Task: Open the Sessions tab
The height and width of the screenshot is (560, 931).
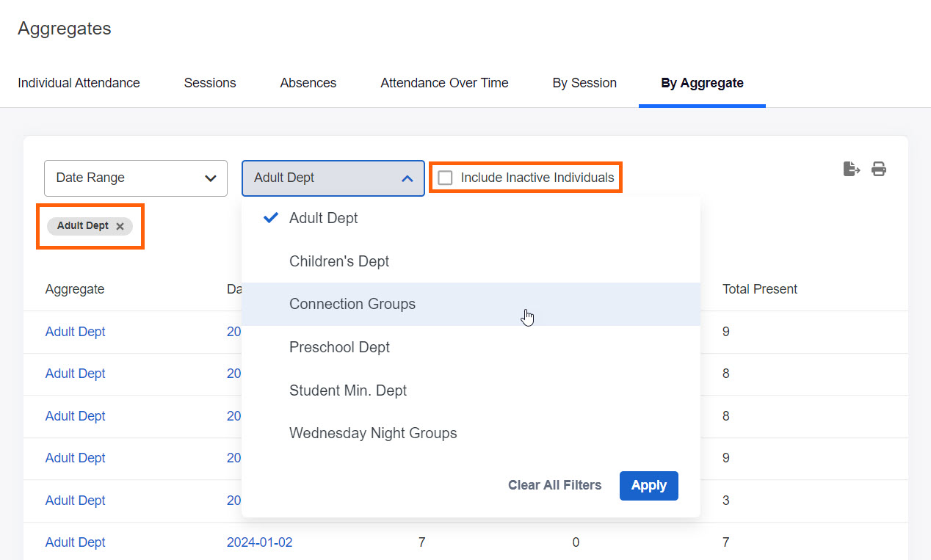Action: 210,83
